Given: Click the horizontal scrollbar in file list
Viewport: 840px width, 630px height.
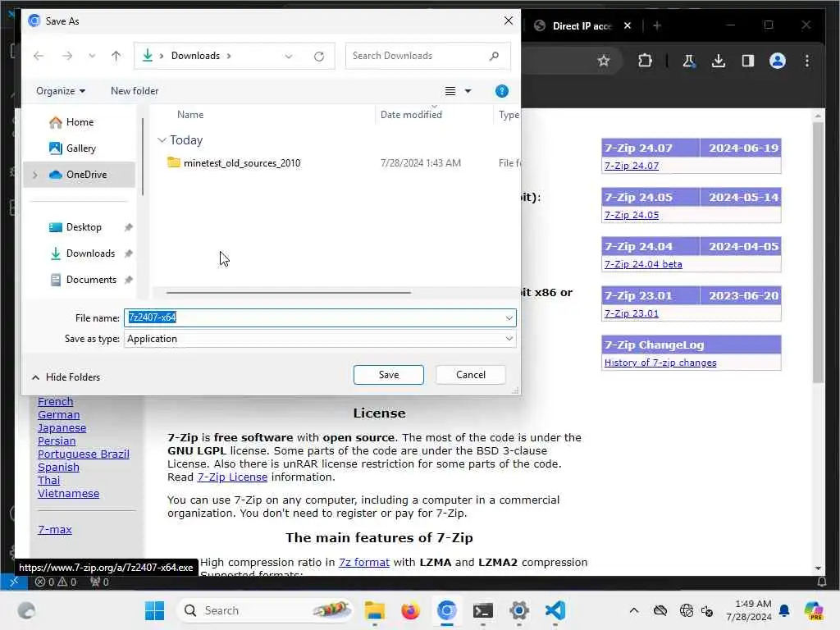Looking at the screenshot, I should (x=288, y=293).
